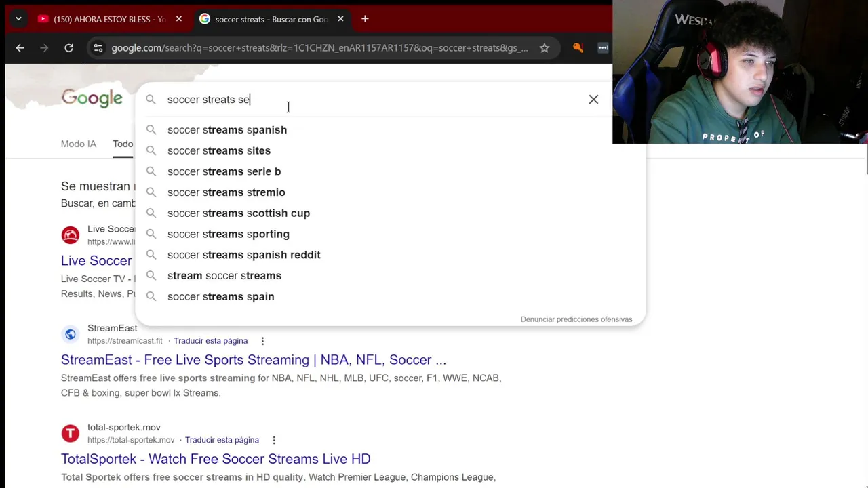Click the URL address bar
Screen dimensions: 868x488
(319, 48)
